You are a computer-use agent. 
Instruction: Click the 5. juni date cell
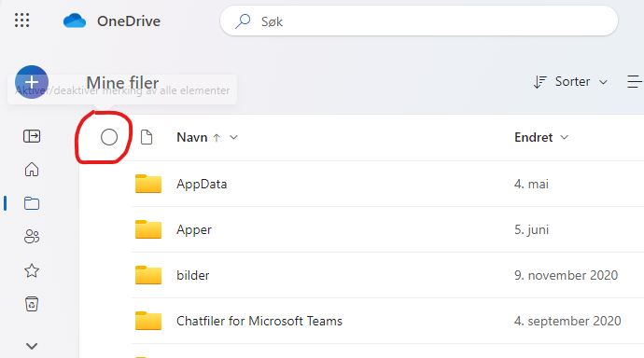[x=531, y=229]
